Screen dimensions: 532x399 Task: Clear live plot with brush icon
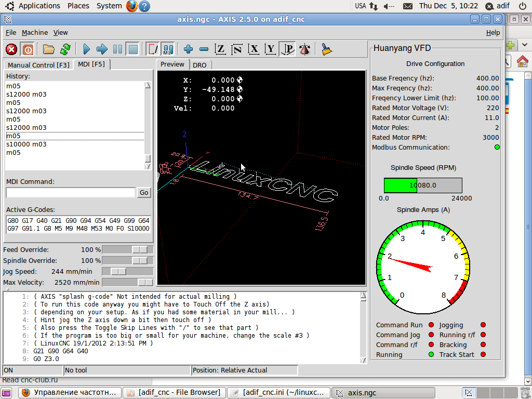[x=327, y=49]
